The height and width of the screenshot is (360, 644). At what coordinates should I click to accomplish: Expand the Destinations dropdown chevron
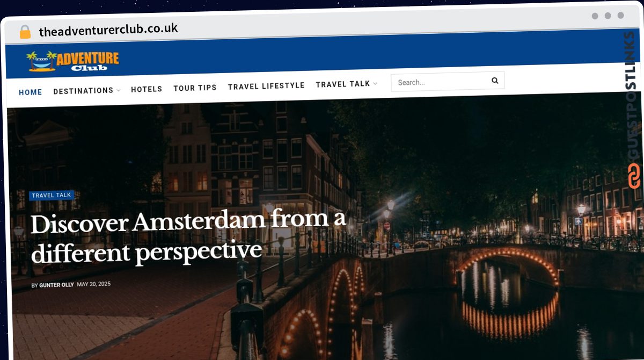point(119,90)
